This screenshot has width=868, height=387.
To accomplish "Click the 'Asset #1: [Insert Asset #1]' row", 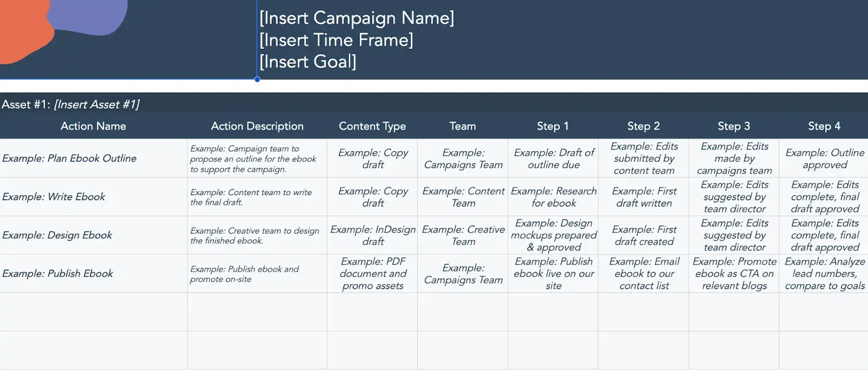I will coord(71,104).
